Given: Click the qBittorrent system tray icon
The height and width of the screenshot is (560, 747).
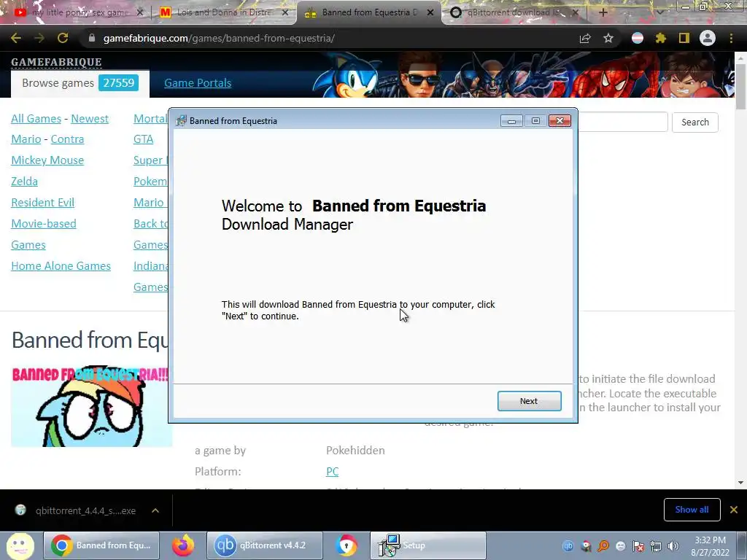Looking at the screenshot, I should [568, 546].
